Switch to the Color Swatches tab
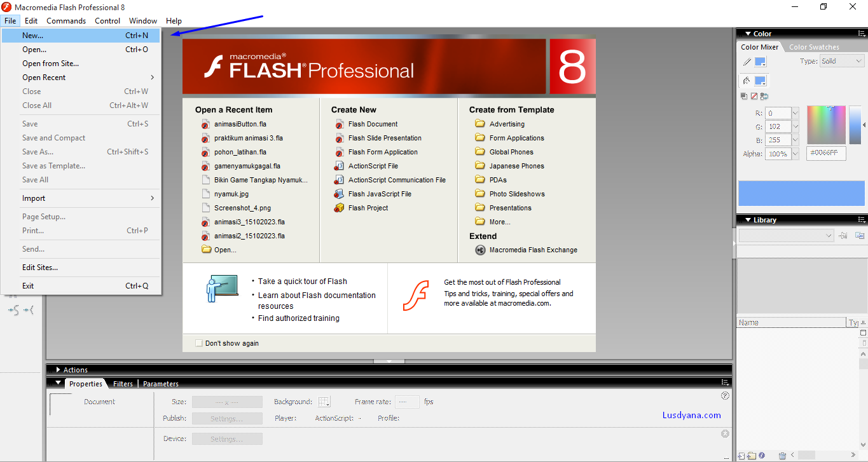 tap(814, 47)
